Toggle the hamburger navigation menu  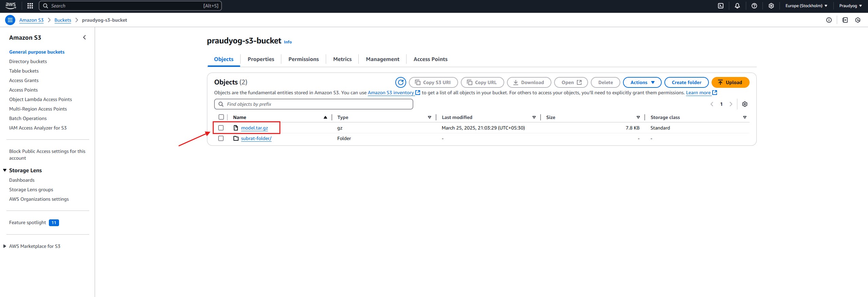pyautogui.click(x=10, y=20)
